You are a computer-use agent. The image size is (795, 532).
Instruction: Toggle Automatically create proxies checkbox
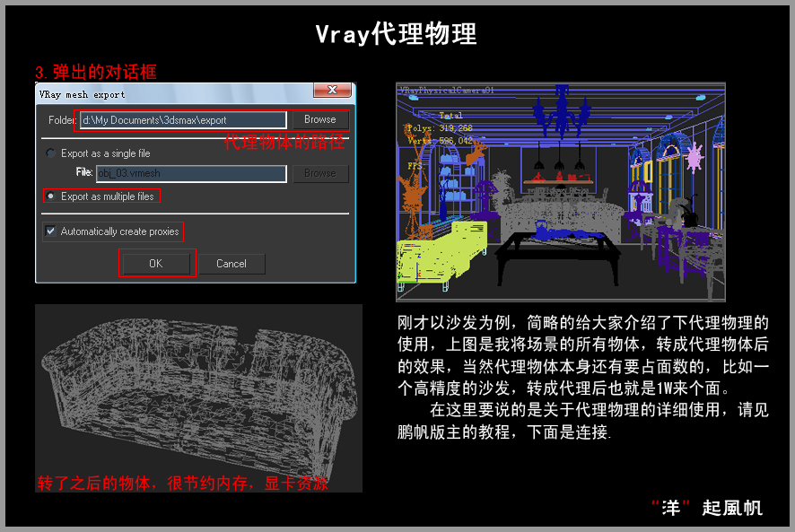(51, 231)
